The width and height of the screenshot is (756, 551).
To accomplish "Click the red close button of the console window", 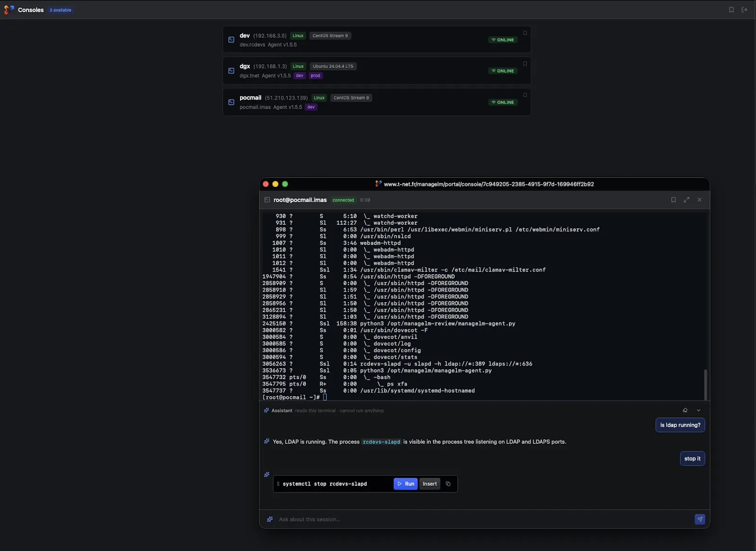I will [266, 184].
